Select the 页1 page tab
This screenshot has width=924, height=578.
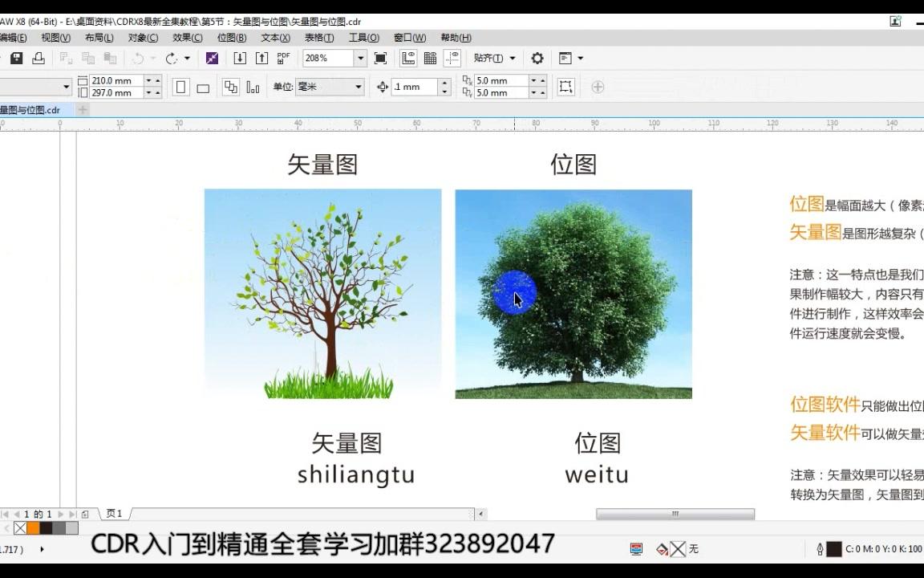(x=114, y=513)
